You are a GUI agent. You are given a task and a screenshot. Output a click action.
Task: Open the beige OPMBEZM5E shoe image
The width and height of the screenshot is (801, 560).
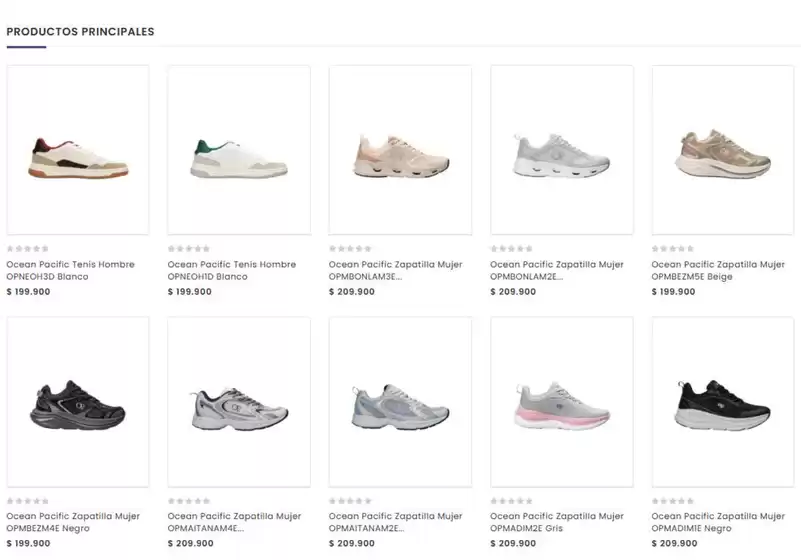pos(723,150)
